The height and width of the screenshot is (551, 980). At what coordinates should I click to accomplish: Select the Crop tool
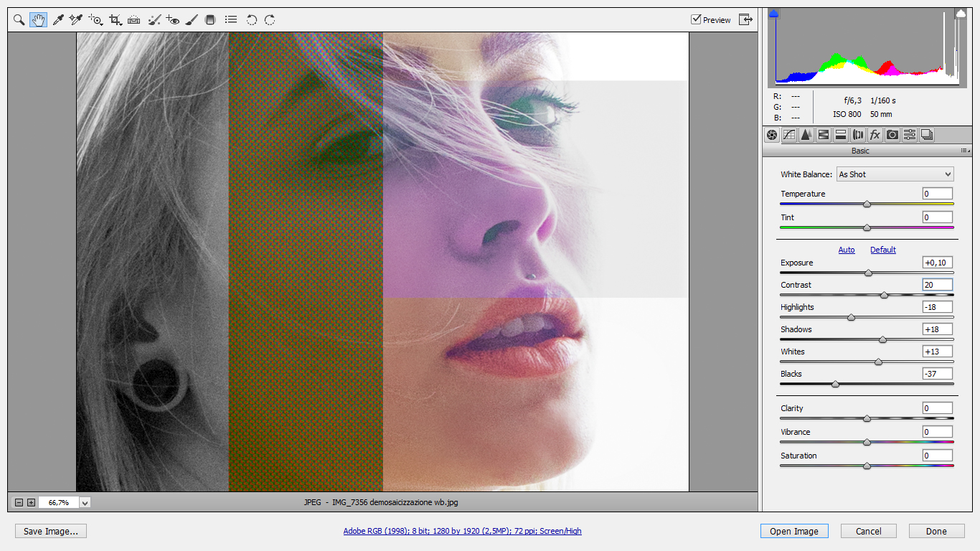click(x=115, y=20)
